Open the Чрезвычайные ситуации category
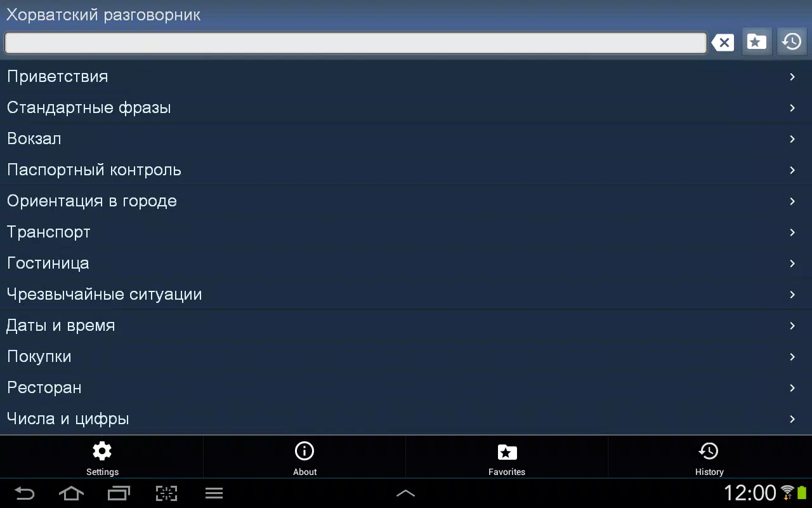 pos(406,294)
